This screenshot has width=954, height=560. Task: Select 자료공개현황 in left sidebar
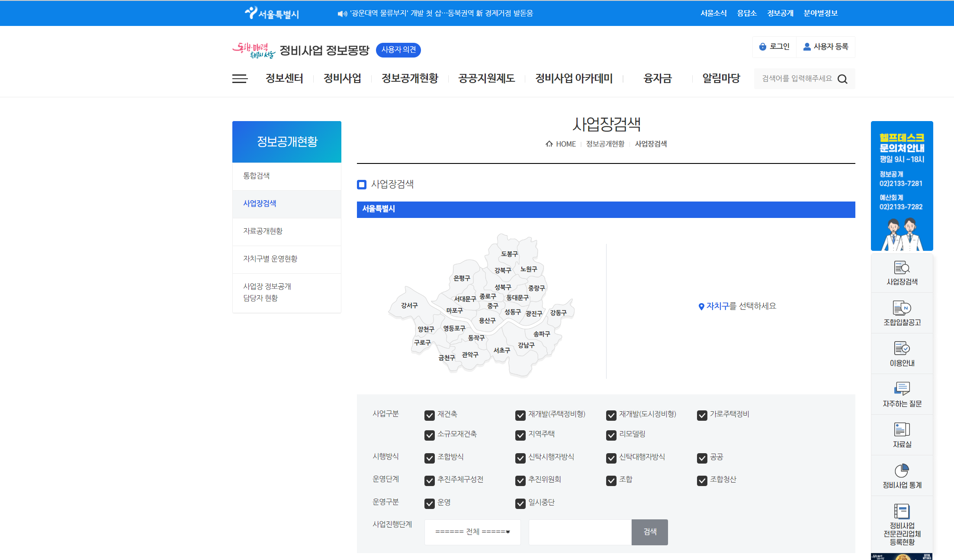[263, 231]
